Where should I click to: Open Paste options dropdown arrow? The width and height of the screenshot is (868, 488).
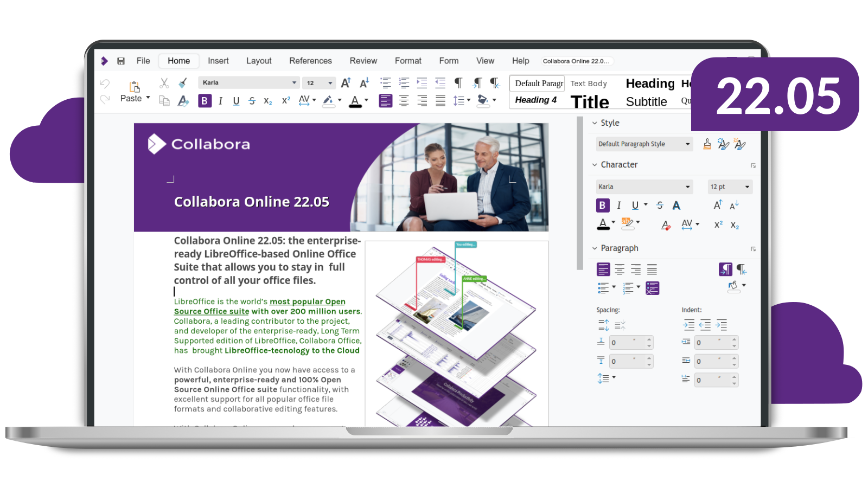pos(148,98)
